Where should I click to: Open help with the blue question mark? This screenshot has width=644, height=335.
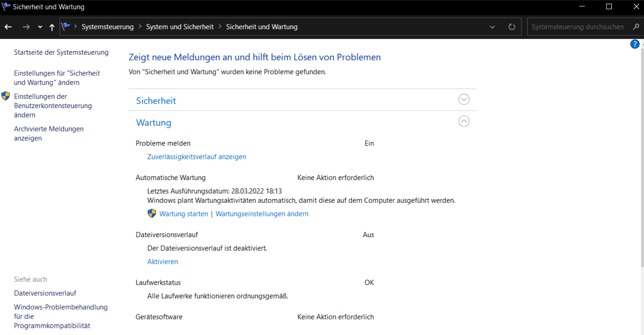[x=635, y=44]
